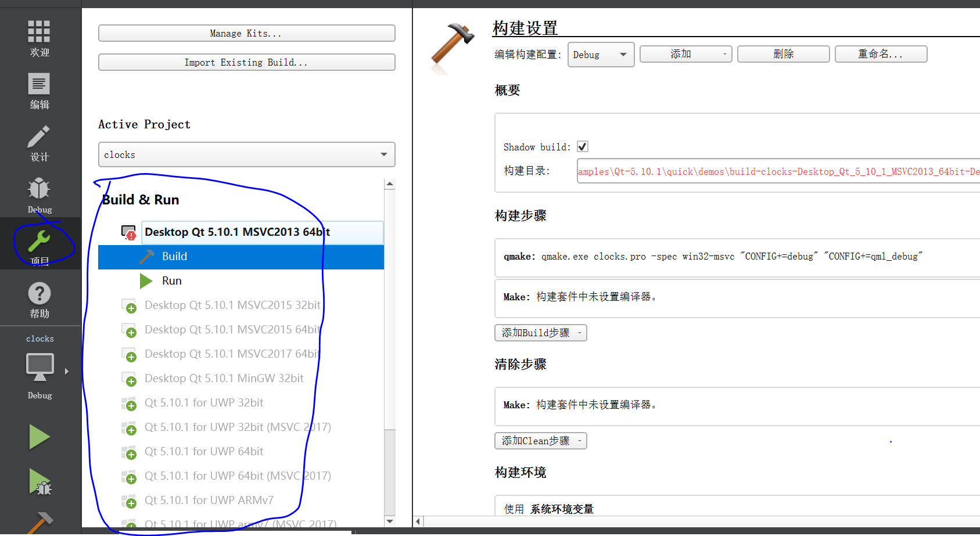Start debugging with the play-bug button
The image size is (980, 536).
(x=40, y=482)
